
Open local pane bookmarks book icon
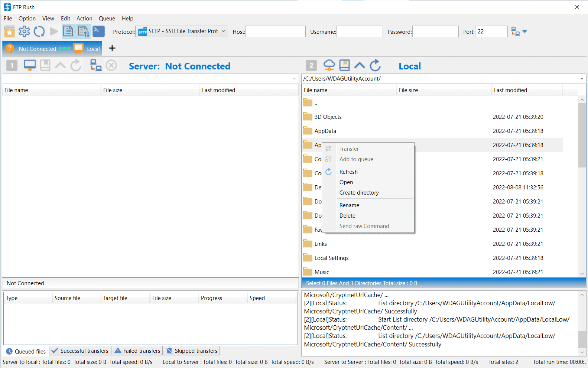[345, 65]
